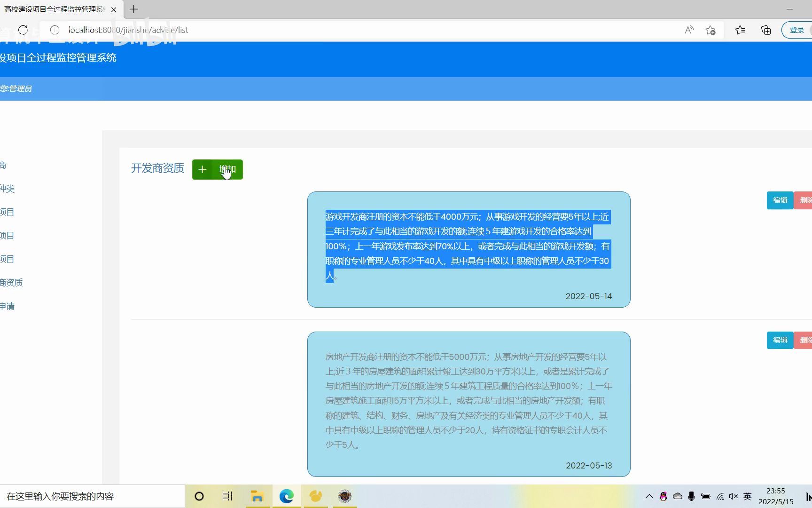Click the battery tray icon
The image size is (812, 508).
[x=706, y=496]
